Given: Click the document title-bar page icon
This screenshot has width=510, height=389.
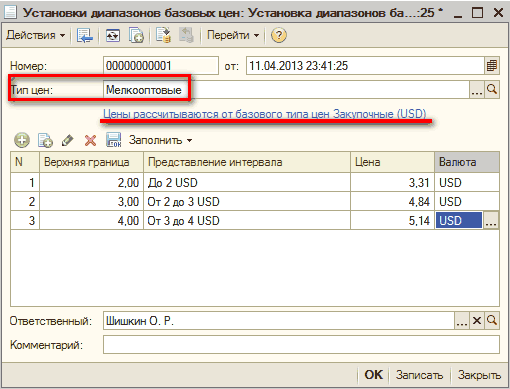Looking at the screenshot, I should pos(10,13).
